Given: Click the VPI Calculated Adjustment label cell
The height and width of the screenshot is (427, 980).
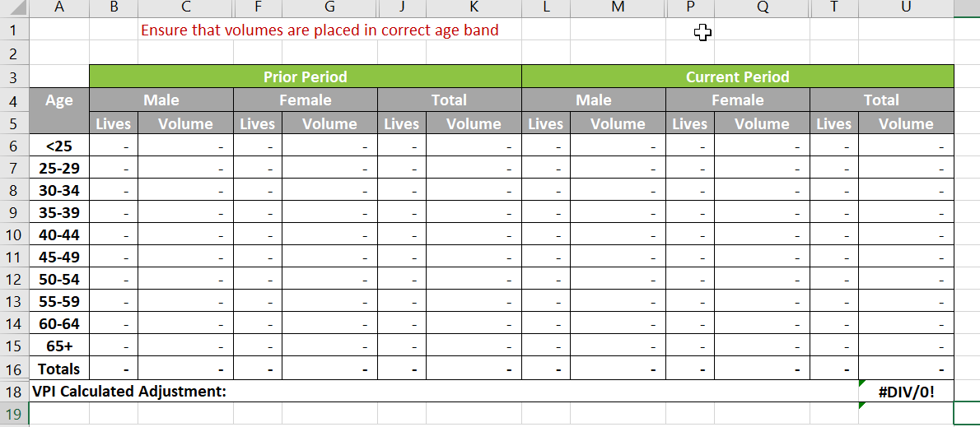Looking at the screenshot, I should 128,392.
